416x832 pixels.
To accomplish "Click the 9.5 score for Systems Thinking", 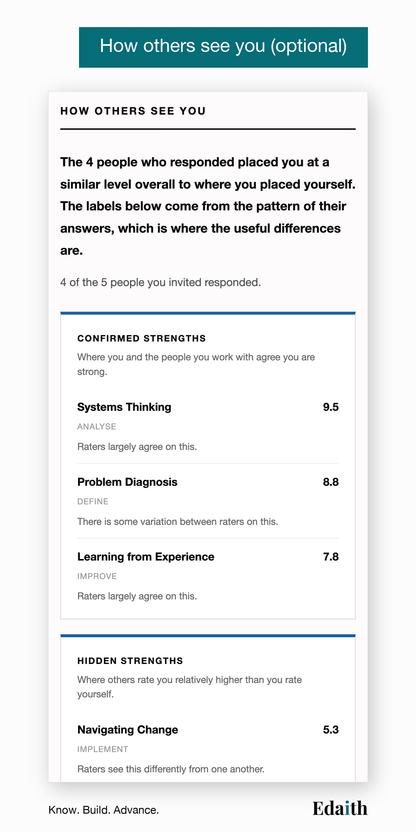I will click(331, 408).
